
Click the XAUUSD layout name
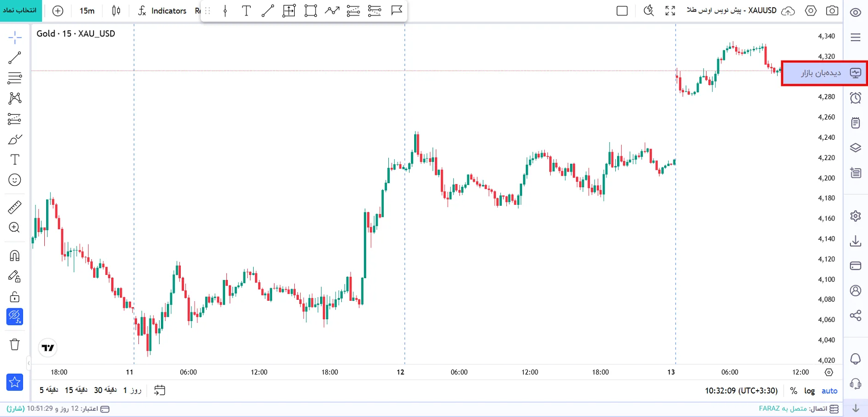(x=731, y=11)
